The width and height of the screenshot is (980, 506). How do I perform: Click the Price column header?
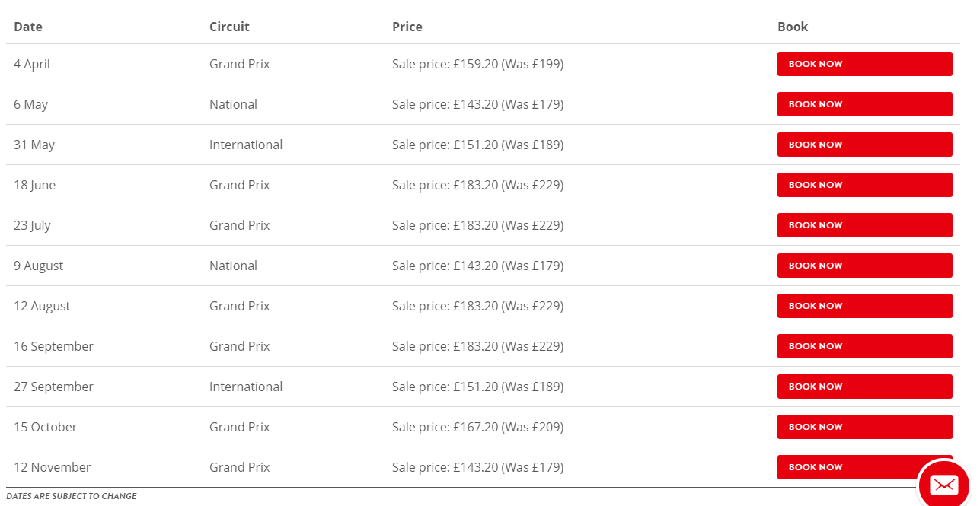click(407, 27)
